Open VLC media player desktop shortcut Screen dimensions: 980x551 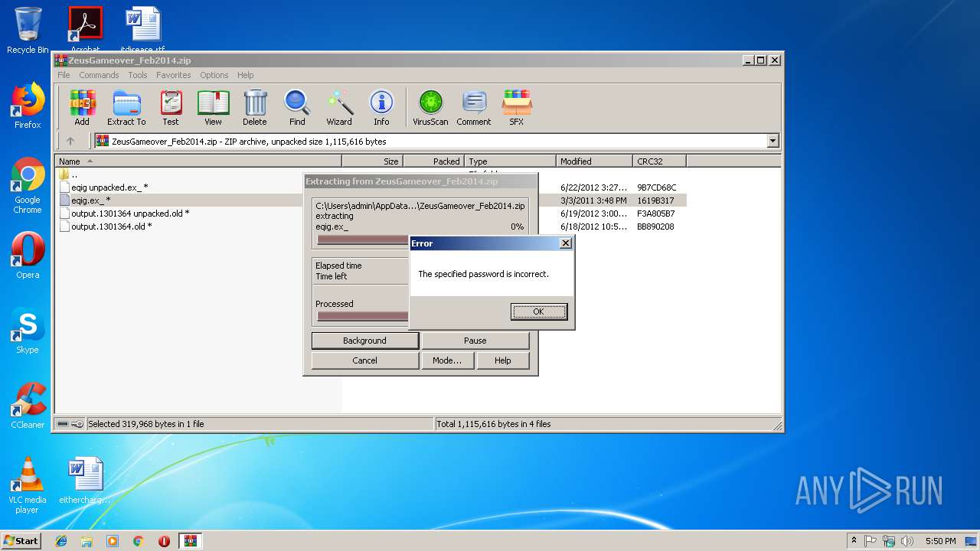pos(28,485)
